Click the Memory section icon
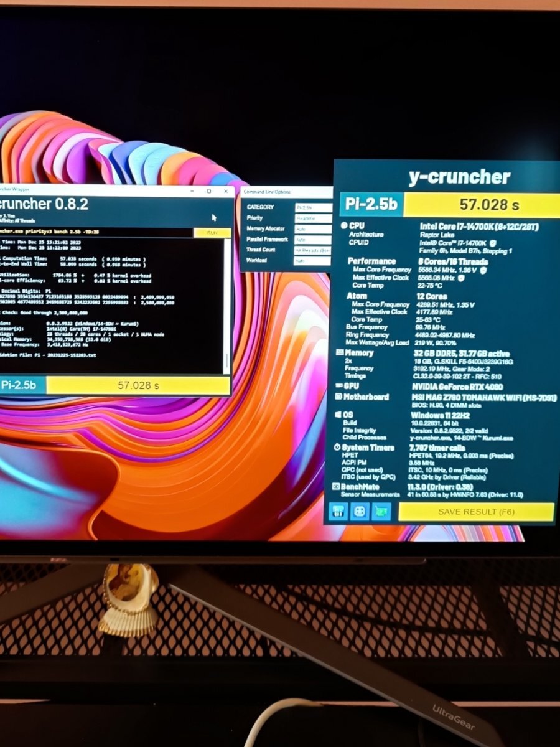560x747 pixels. [340, 353]
